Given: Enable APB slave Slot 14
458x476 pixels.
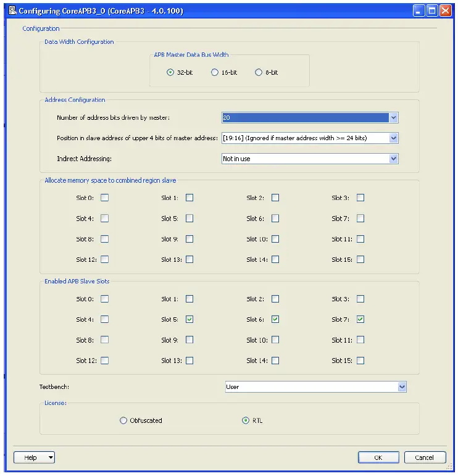Looking at the screenshot, I should tap(275, 361).
